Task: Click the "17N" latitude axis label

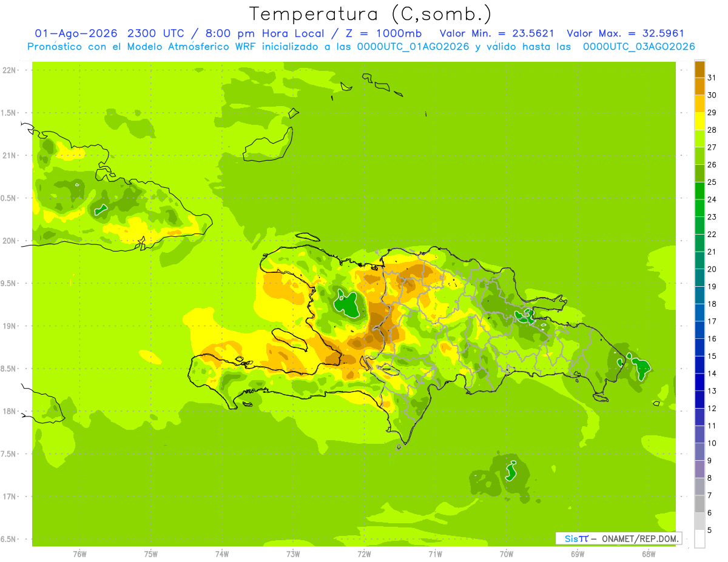Action: (x=9, y=497)
